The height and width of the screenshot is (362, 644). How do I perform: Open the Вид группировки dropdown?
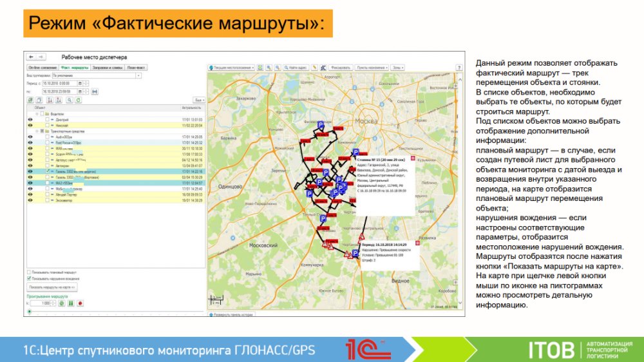[138, 75]
